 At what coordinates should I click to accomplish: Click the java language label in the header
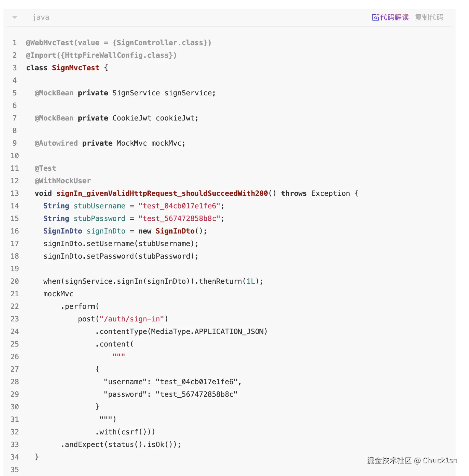click(x=41, y=17)
